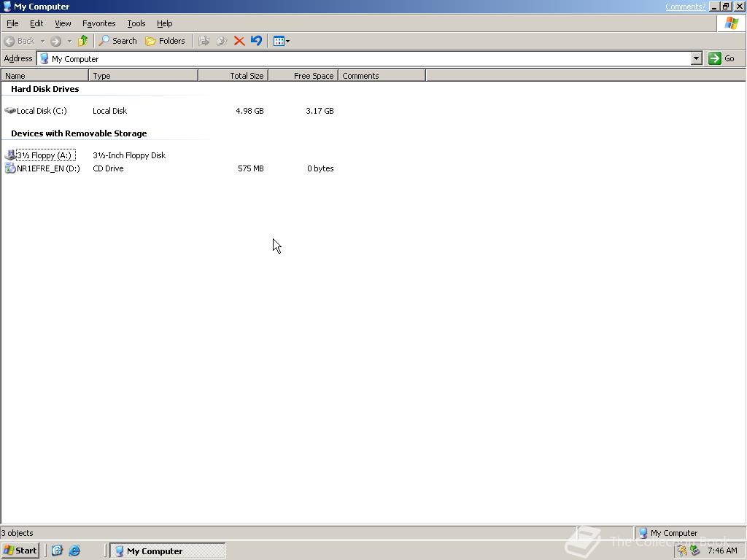Click the Comments? link in title bar
Screen dimensions: 747x560
point(685,7)
